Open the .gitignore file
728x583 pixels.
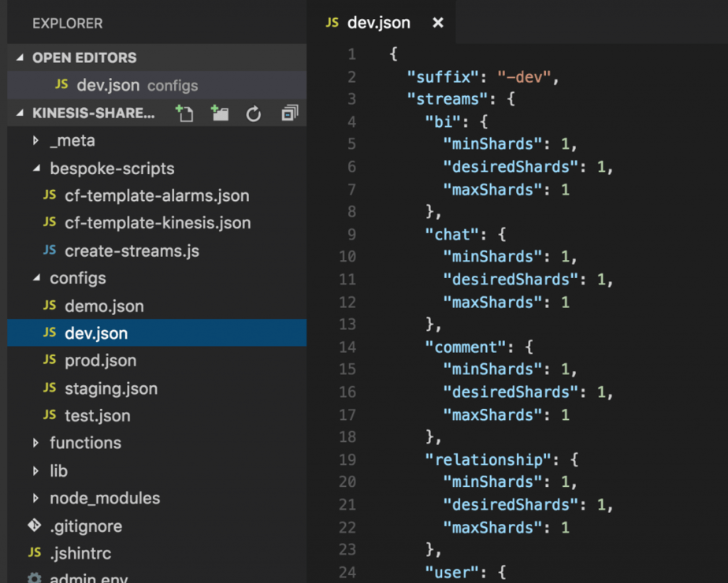click(86, 525)
